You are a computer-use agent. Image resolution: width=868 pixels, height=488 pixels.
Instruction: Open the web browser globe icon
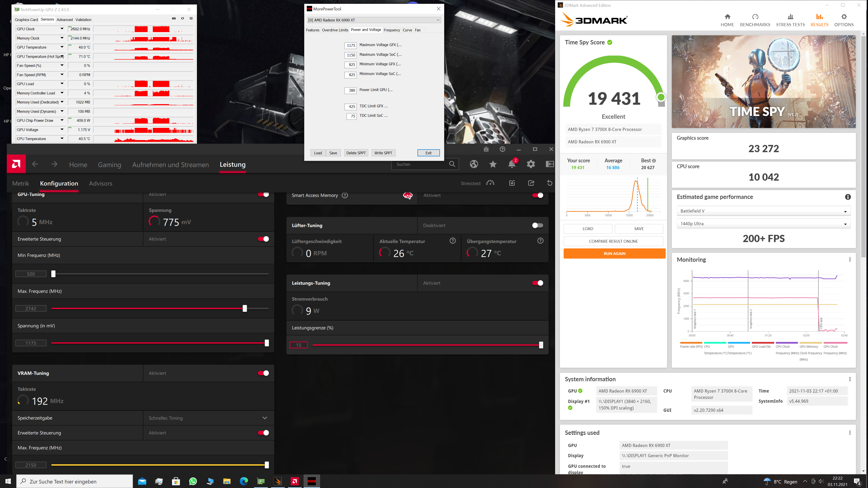[x=474, y=164]
